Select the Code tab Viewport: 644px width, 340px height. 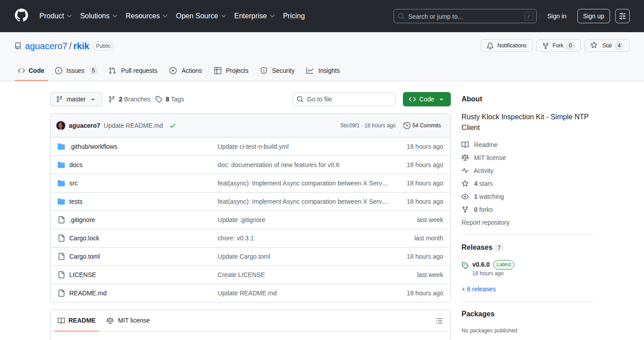coord(31,71)
